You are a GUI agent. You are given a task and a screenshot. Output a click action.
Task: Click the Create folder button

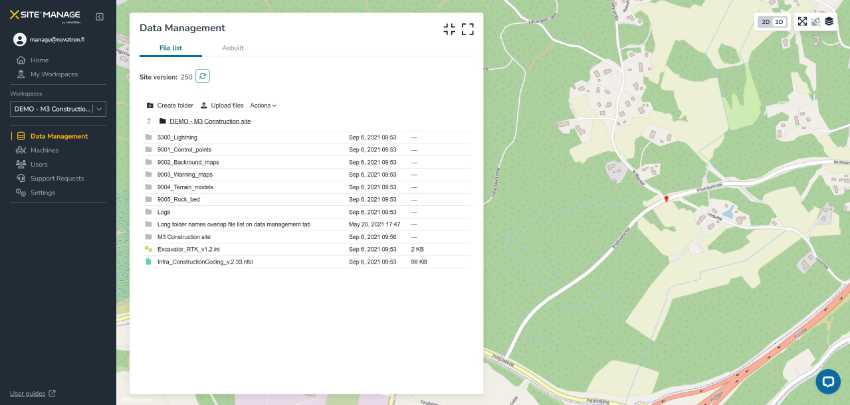[x=170, y=105]
